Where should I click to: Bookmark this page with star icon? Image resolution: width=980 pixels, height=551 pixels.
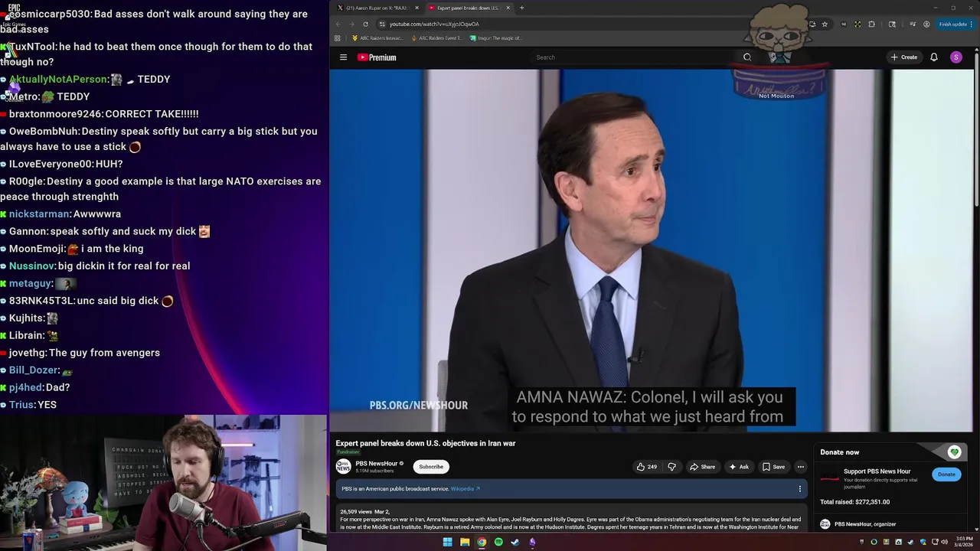pyautogui.click(x=825, y=24)
